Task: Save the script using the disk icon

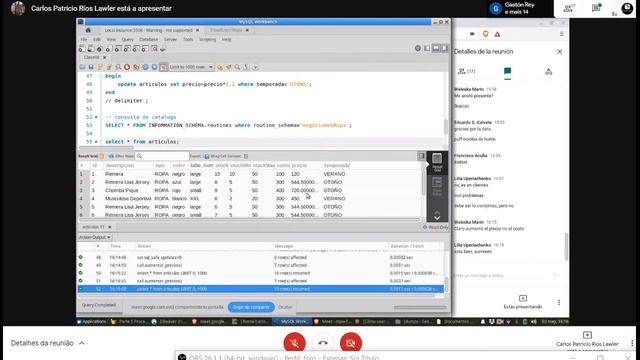Action: click(x=91, y=67)
